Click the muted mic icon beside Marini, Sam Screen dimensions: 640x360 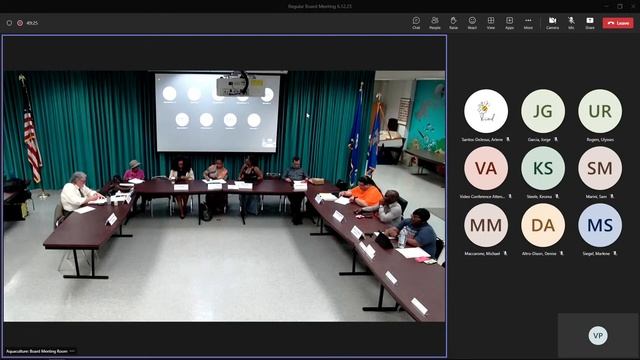click(x=612, y=197)
